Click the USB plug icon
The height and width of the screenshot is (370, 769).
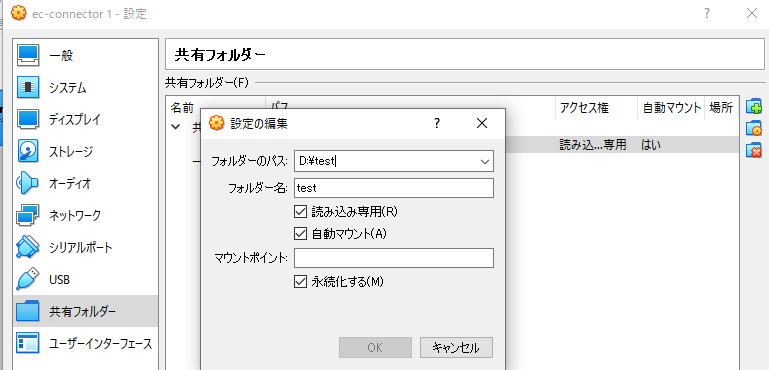tap(28, 279)
